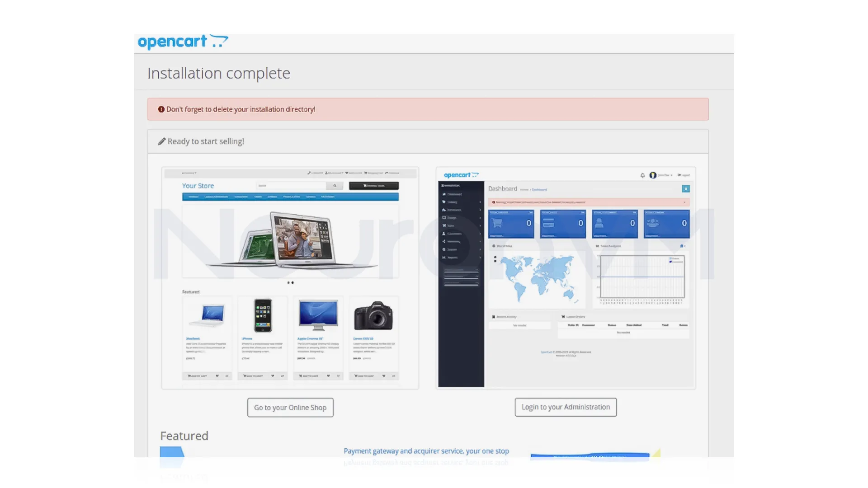Viewport: 868px width, 488px height.
Task: Click the 'Go to your Online Shop' button
Action: (x=290, y=408)
